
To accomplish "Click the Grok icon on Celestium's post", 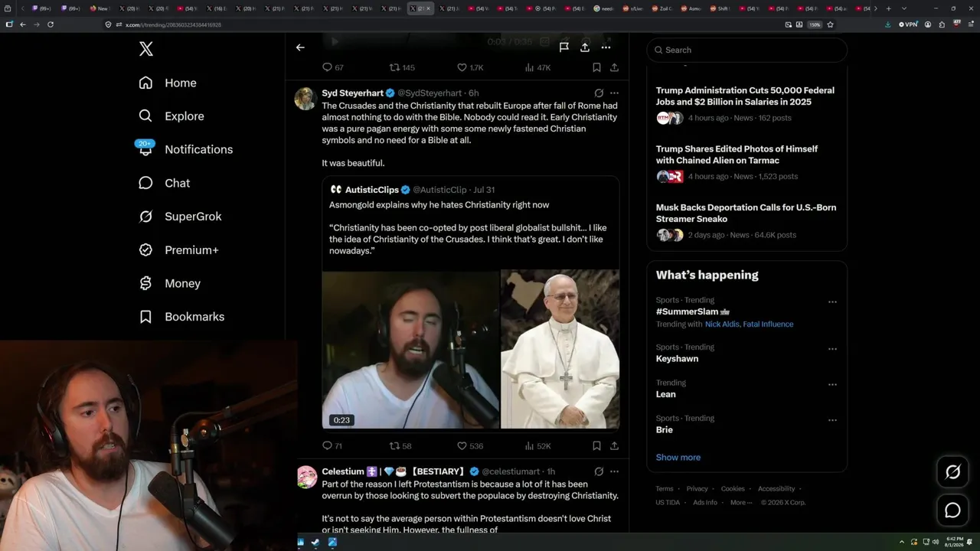I will point(599,471).
